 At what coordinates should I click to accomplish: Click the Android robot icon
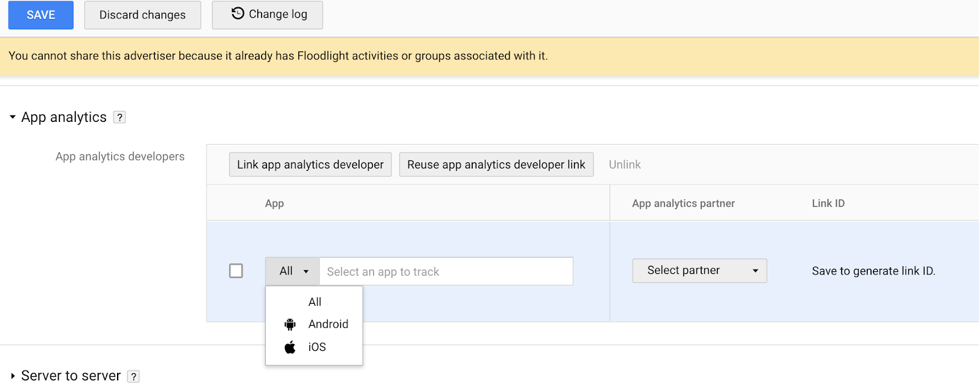[290, 324]
